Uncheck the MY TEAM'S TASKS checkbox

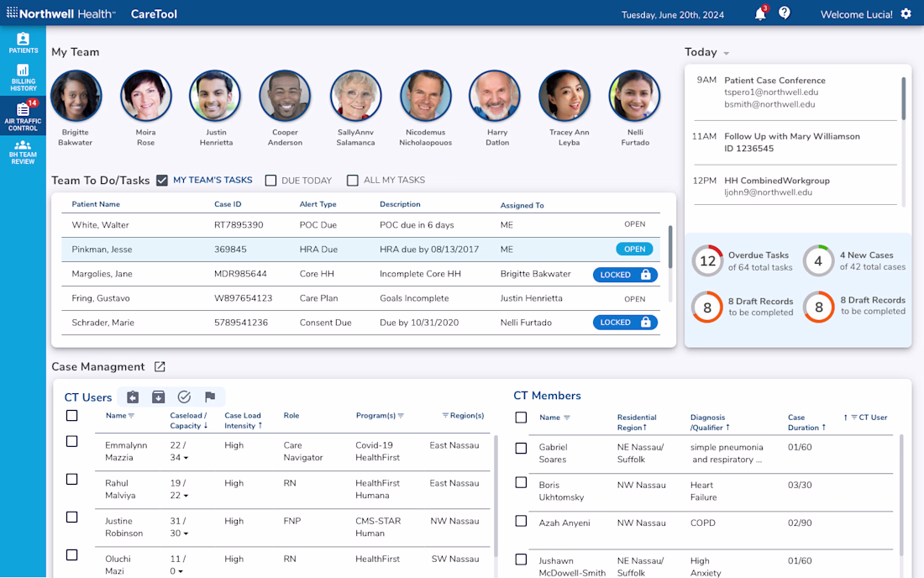tap(162, 181)
